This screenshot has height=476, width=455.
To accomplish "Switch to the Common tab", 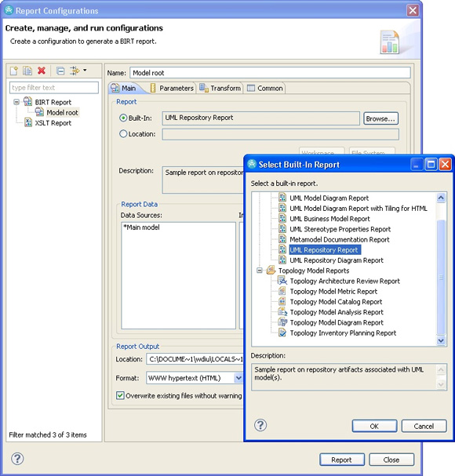I will pyautogui.click(x=265, y=88).
